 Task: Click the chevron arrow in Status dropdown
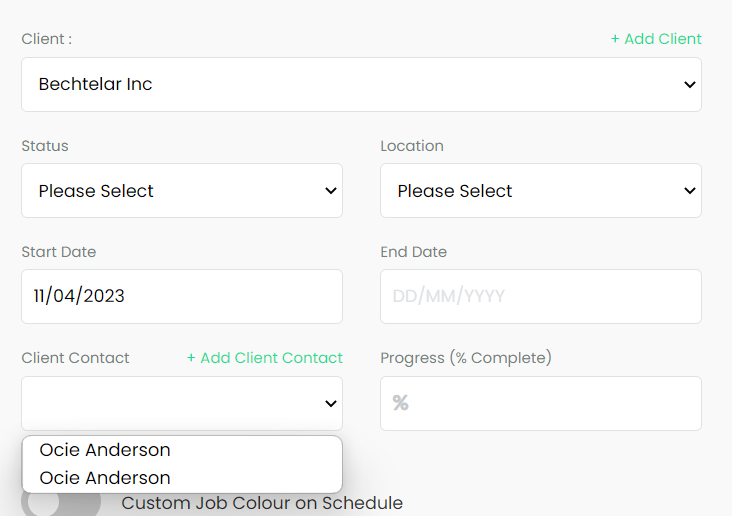[x=331, y=191]
